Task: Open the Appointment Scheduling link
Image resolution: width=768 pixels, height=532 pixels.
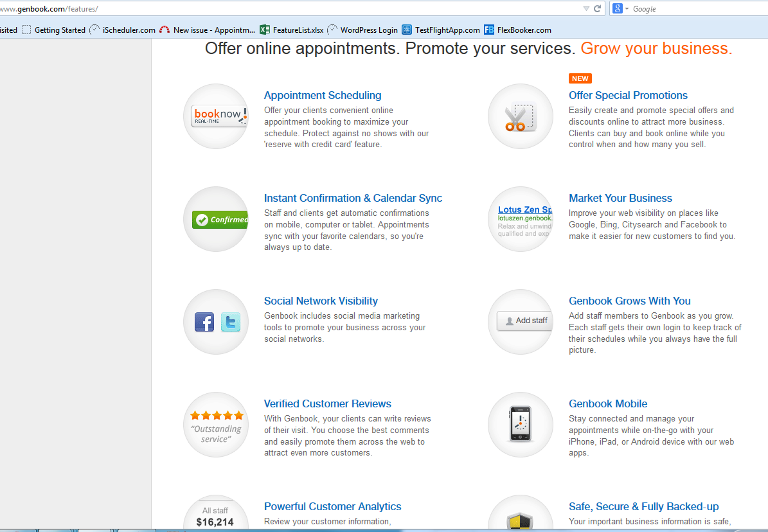Action: (322, 95)
